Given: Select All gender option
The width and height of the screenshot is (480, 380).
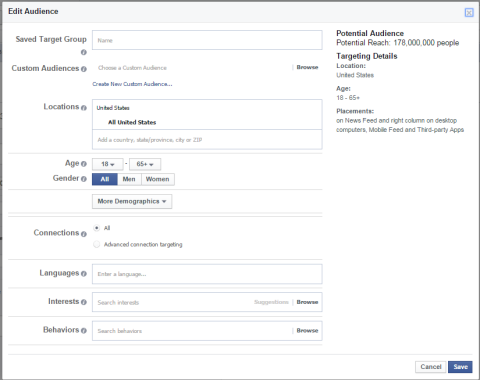Looking at the screenshot, I should tap(105, 179).
